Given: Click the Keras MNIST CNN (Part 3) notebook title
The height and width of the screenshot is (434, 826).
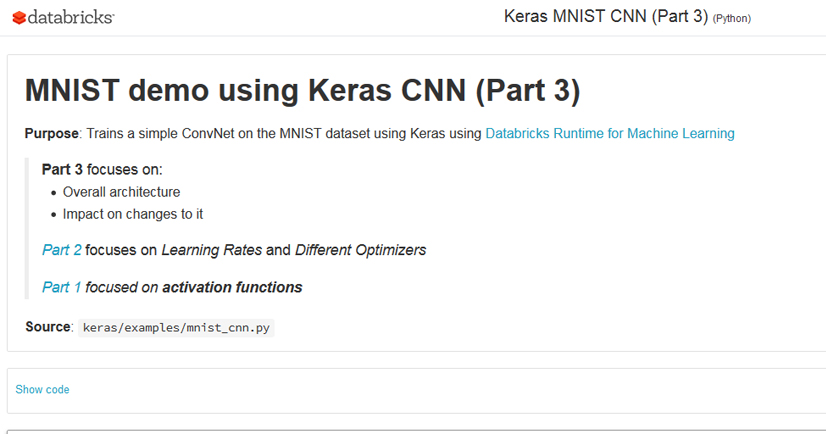Looking at the screenshot, I should [x=606, y=17].
